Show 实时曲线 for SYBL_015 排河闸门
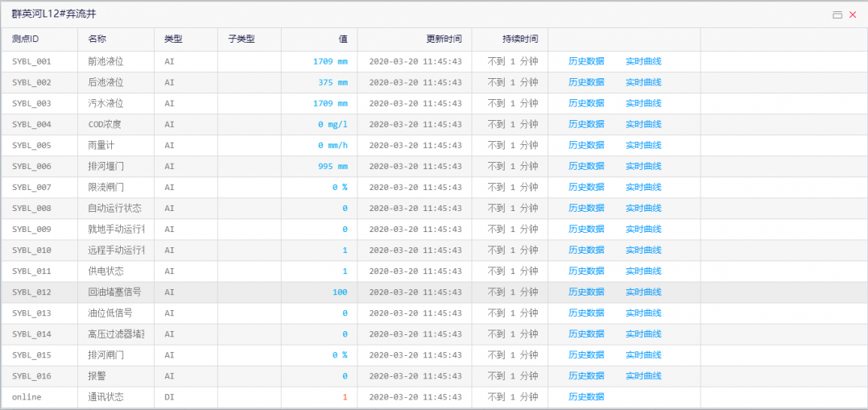Viewport: 868px width, 410px height. 643,355
